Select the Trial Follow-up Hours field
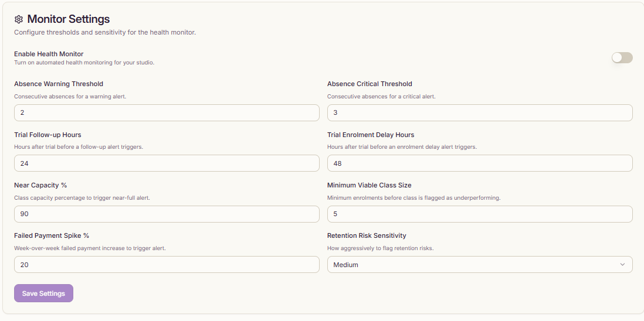Screen dimensions: 644x321 [x=167, y=163]
